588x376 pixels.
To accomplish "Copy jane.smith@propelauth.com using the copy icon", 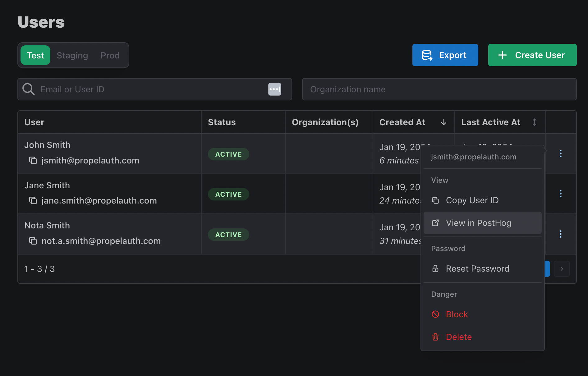I will (x=33, y=200).
